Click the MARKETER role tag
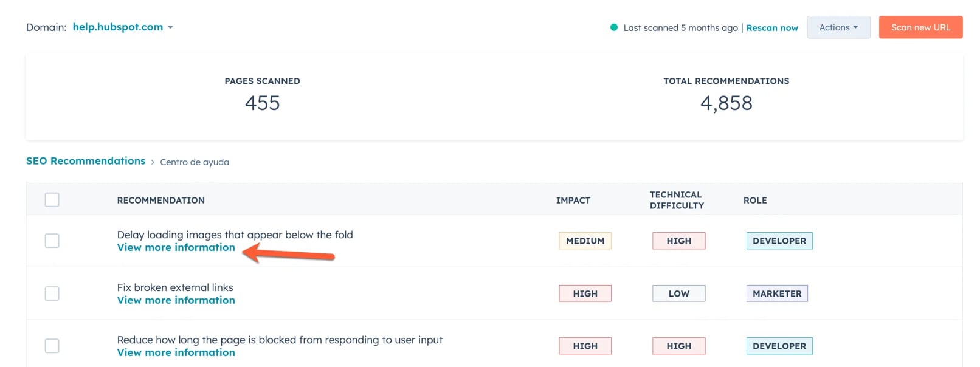Image resolution: width=980 pixels, height=367 pixels. coord(776,293)
